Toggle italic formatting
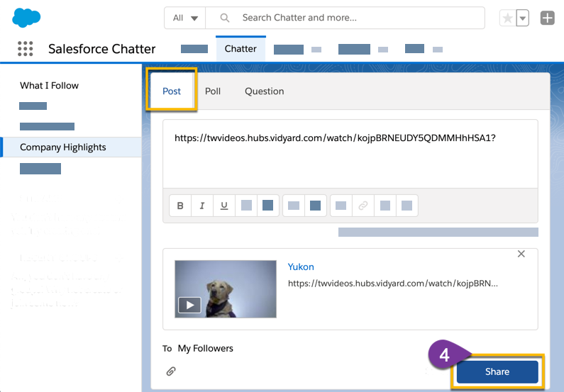Viewport: 564px width, 392px height. coord(202,206)
